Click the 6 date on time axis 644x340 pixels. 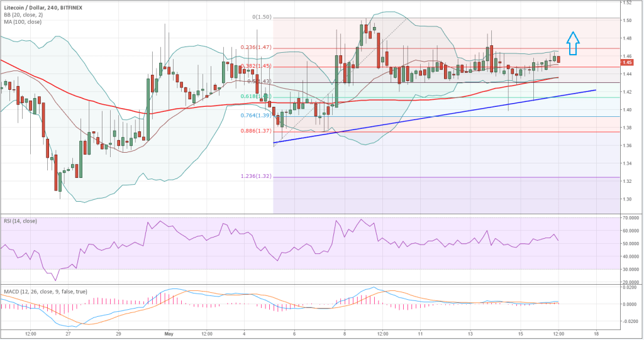(x=294, y=334)
